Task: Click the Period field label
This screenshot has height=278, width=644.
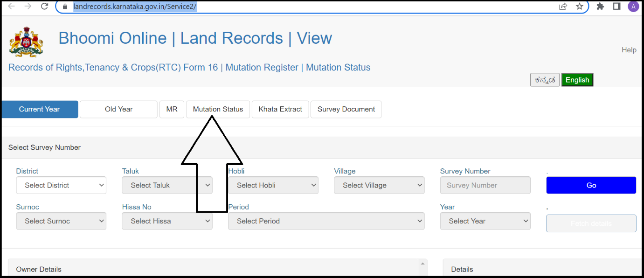Action: coord(238,207)
